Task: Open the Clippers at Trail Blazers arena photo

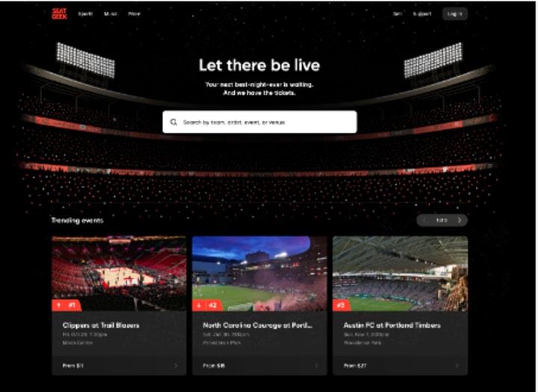Action: (x=119, y=273)
